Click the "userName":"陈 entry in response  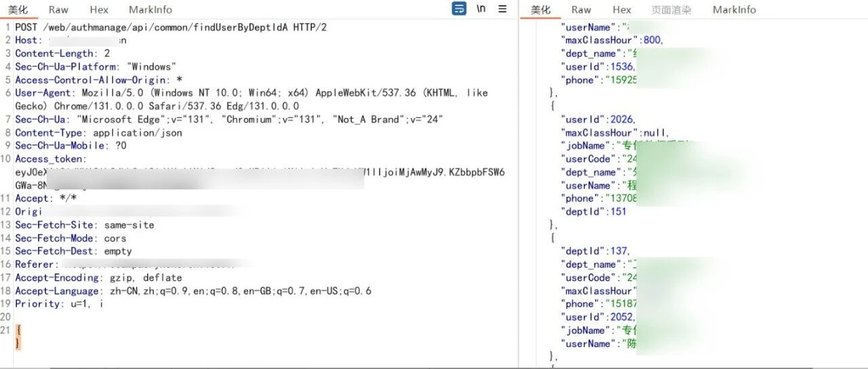point(599,344)
